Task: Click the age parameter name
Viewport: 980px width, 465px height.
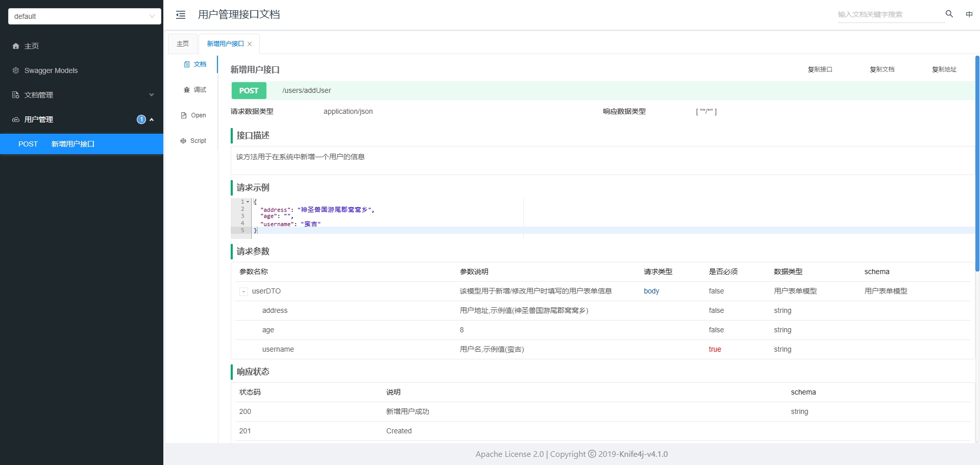Action: pyautogui.click(x=268, y=330)
